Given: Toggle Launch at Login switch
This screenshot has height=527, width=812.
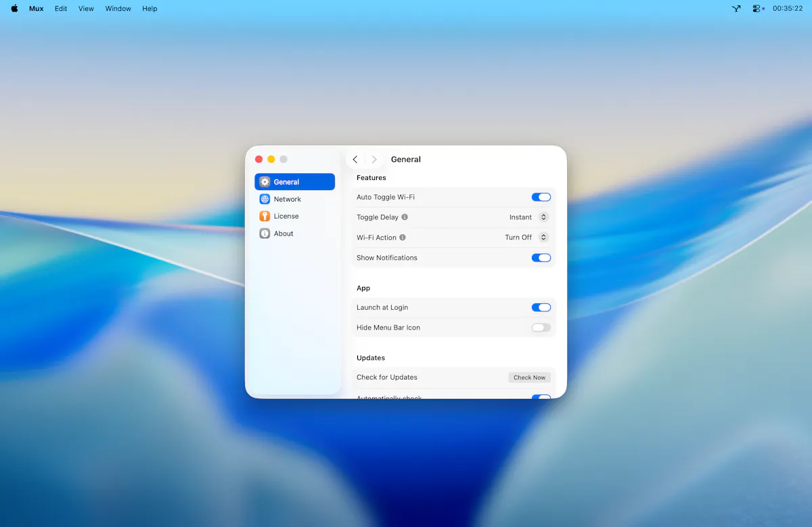Looking at the screenshot, I should tap(541, 307).
